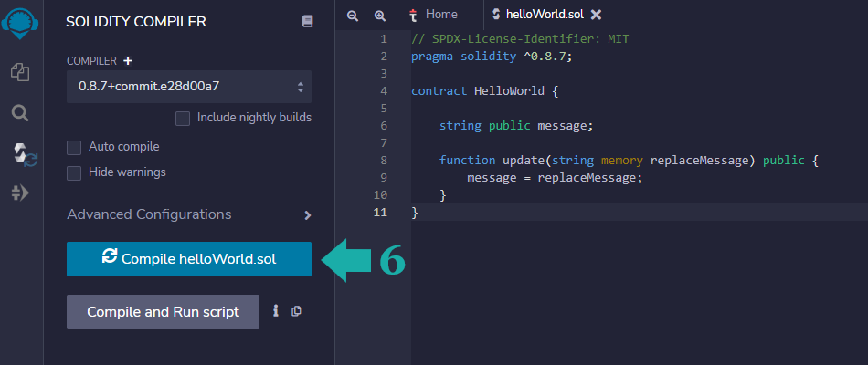This screenshot has width=868, height=365.
Task: Toggle the Auto compile checkbox
Action: [75, 147]
